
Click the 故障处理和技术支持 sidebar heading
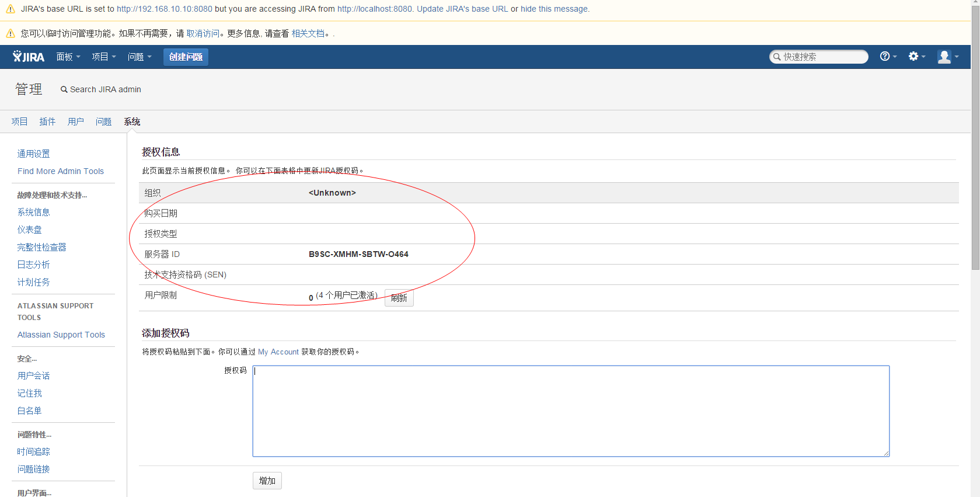[x=52, y=195]
